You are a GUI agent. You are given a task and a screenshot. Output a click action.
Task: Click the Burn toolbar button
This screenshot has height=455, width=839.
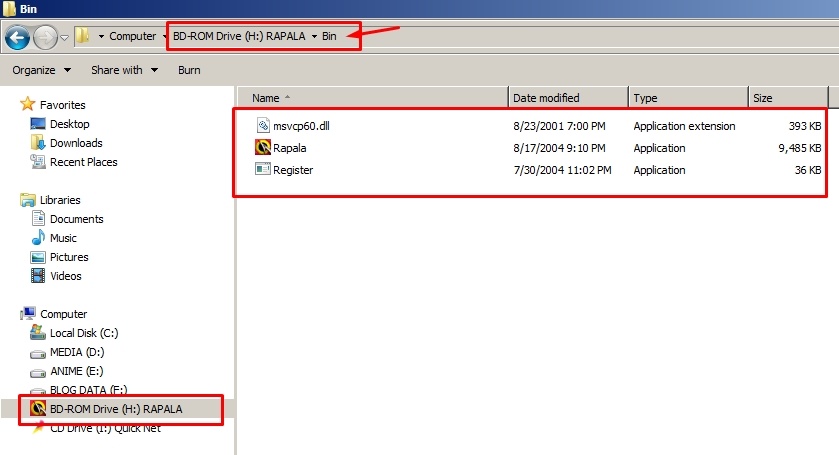(189, 70)
